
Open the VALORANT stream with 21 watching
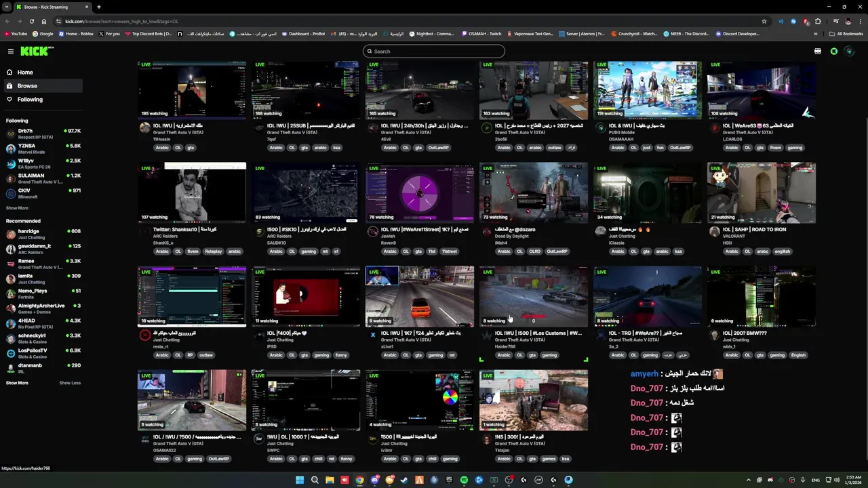762,193
